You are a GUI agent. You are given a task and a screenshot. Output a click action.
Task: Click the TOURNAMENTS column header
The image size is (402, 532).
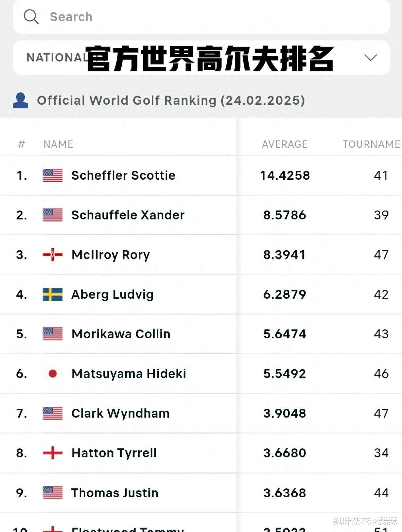click(x=371, y=144)
